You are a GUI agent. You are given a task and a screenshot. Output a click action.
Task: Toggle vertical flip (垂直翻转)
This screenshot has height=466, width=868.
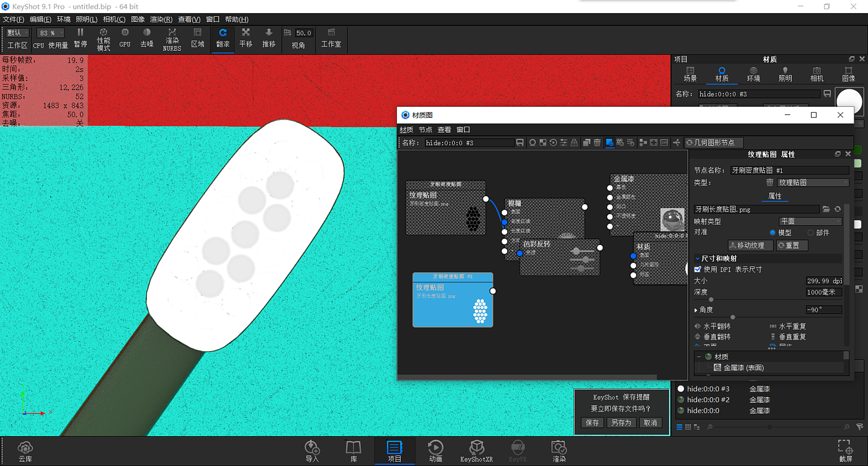pyautogui.click(x=712, y=337)
